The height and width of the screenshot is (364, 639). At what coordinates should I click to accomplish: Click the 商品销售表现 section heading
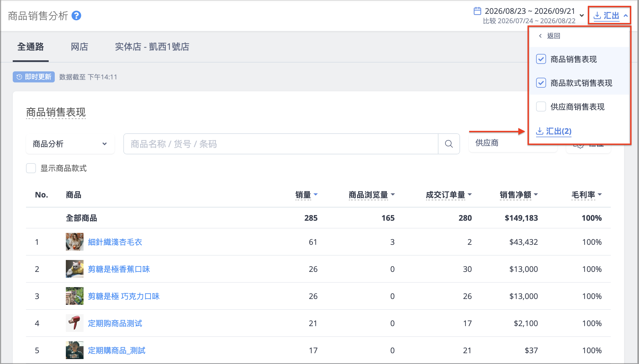[x=56, y=112]
